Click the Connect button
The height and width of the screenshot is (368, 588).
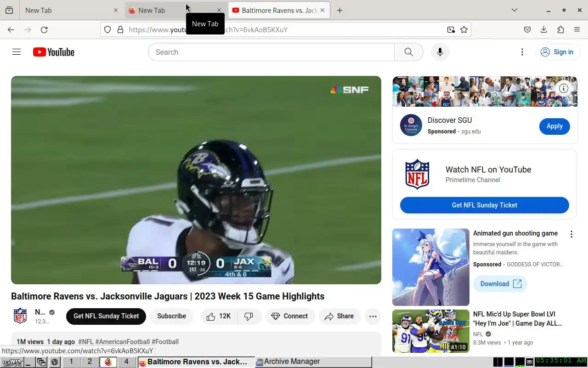click(x=290, y=316)
